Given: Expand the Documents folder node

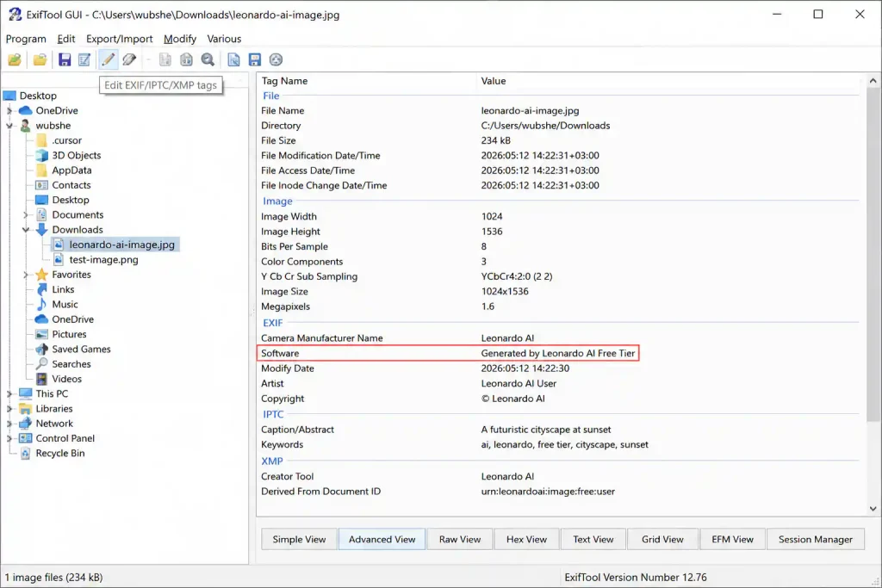Looking at the screenshot, I should [25, 214].
